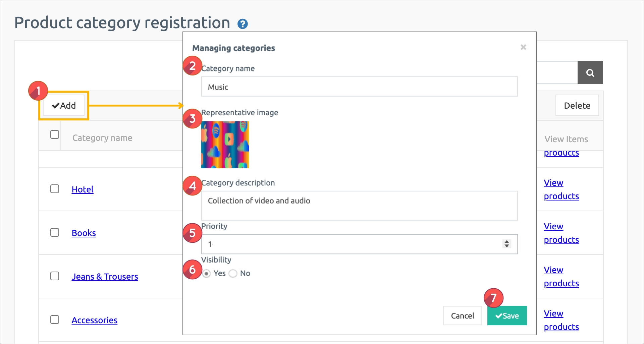Click the Delete button
This screenshot has height=344, width=644.
(577, 106)
